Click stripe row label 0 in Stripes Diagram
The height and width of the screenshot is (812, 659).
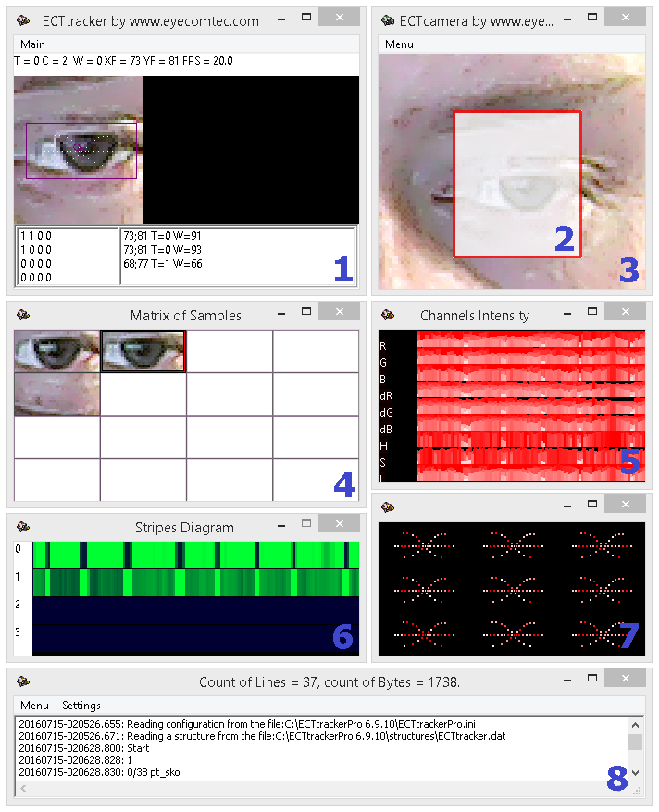tap(19, 549)
